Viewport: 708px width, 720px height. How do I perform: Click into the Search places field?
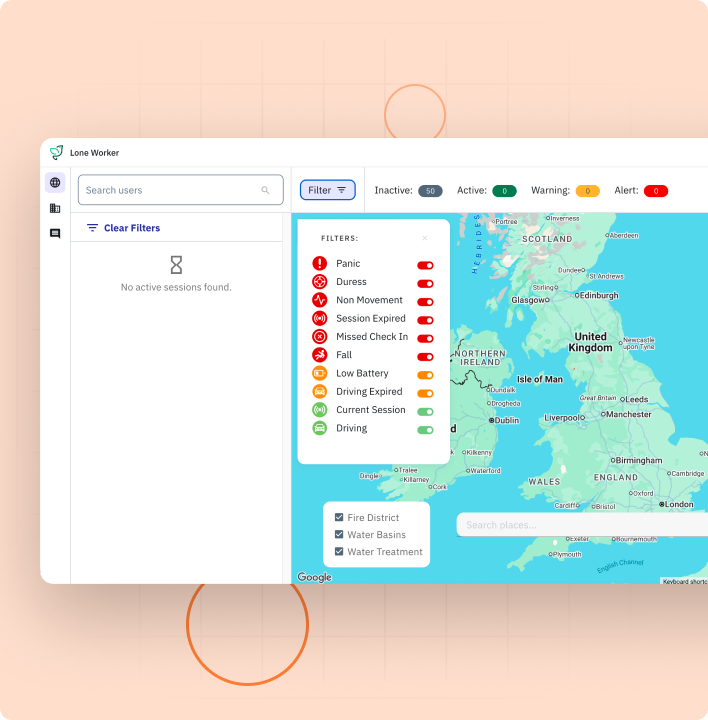point(582,525)
